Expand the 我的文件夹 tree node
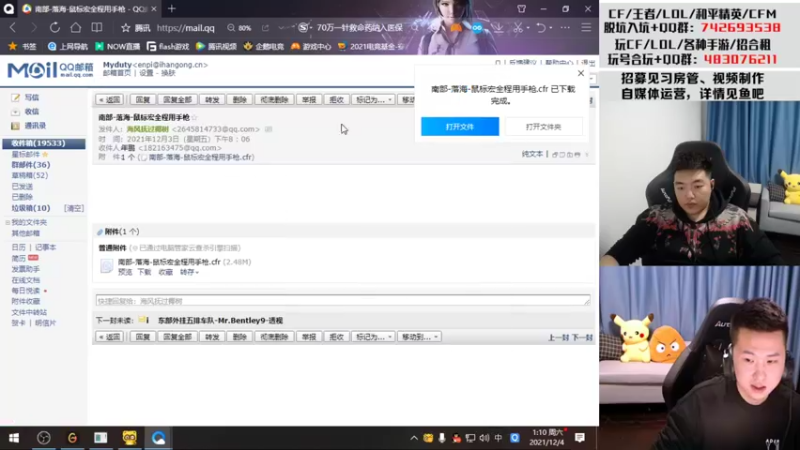Image resolution: width=800 pixels, height=450 pixels. pos(7,222)
